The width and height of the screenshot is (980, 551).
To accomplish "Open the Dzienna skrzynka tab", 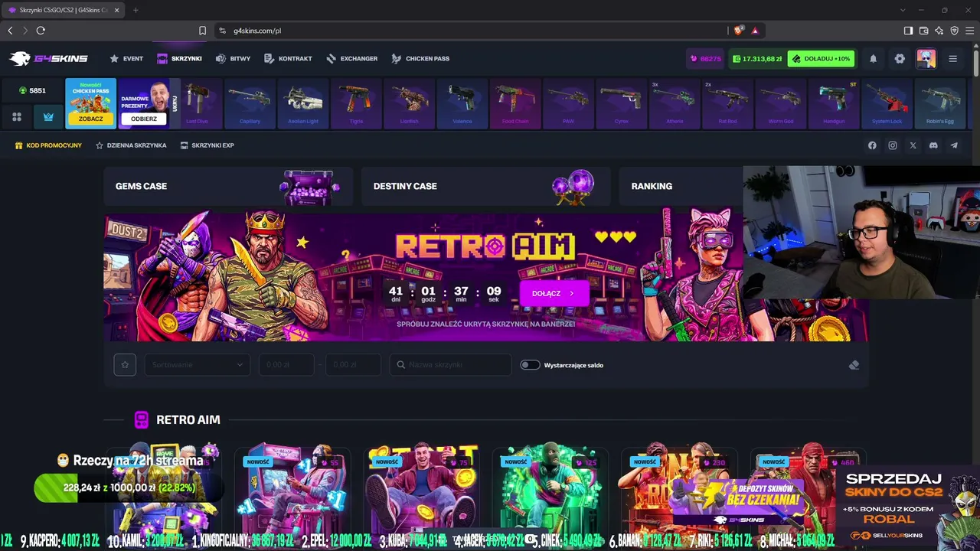I will (x=131, y=145).
